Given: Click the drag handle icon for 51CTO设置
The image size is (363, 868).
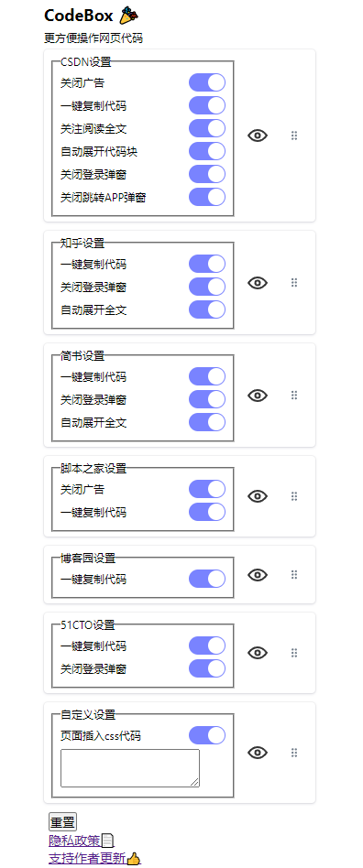Looking at the screenshot, I should 294,653.
